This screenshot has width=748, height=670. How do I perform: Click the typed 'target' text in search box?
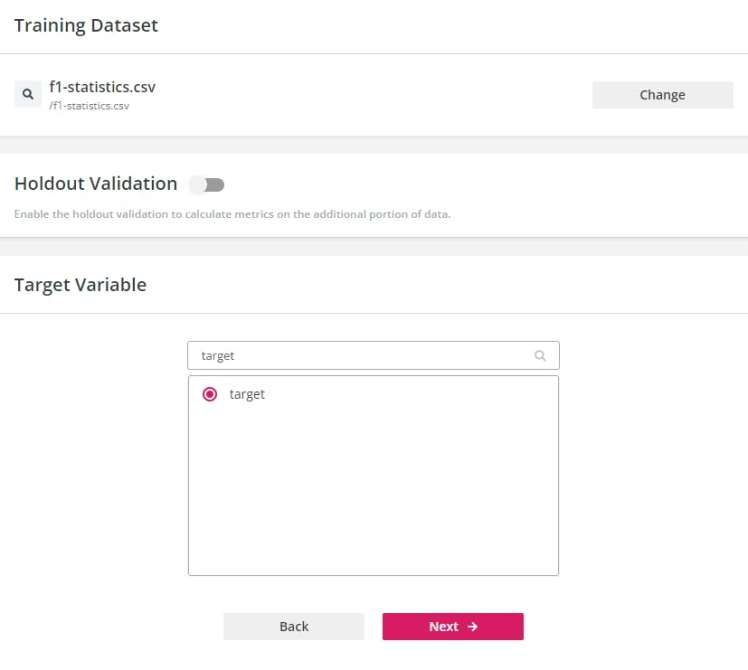(x=218, y=356)
